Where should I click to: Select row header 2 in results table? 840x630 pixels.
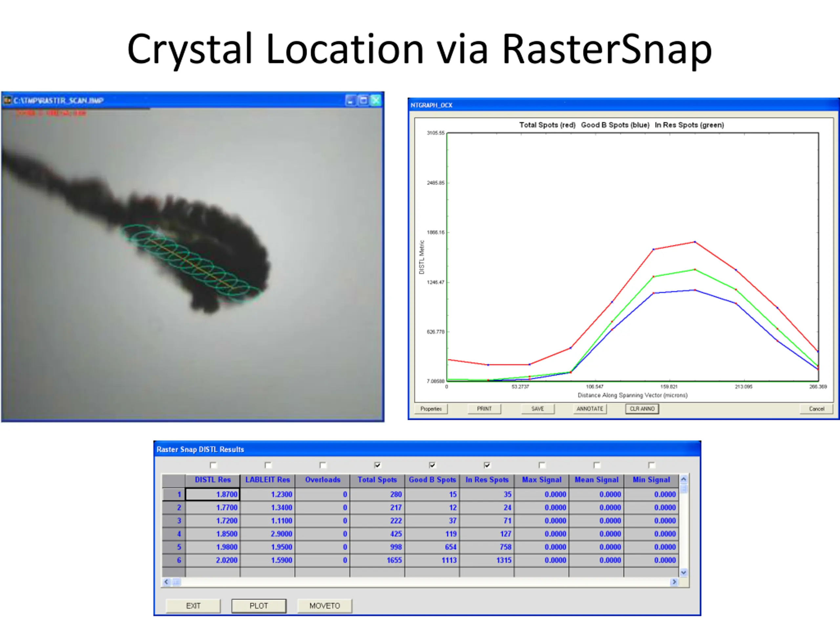pyautogui.click(x=174, y=508)
